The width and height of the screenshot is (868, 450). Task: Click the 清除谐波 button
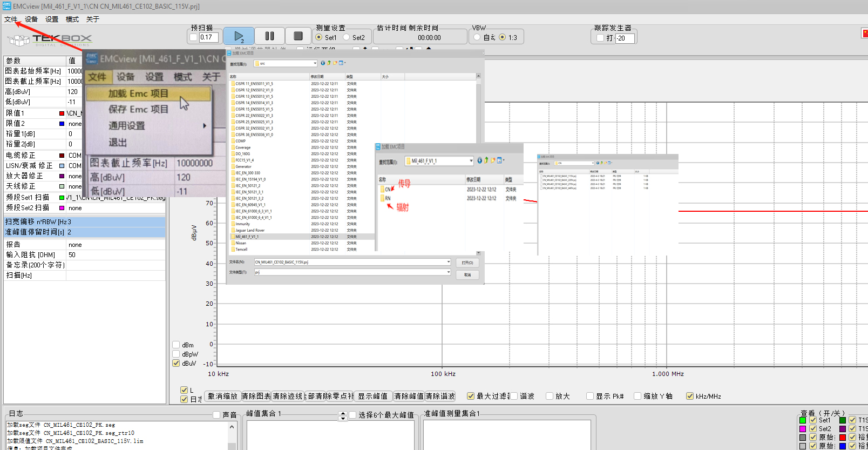click(x=440, y=396)
